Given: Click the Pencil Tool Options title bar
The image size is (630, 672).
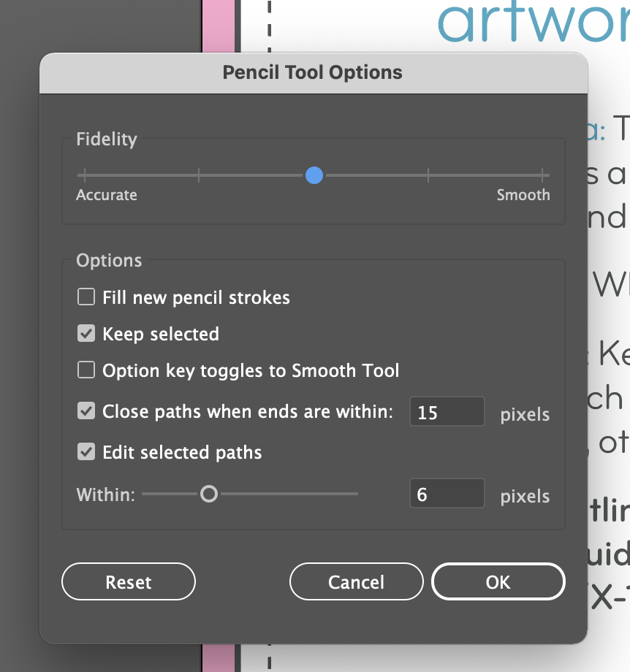Looking at the screenshot, I should 313,72.
